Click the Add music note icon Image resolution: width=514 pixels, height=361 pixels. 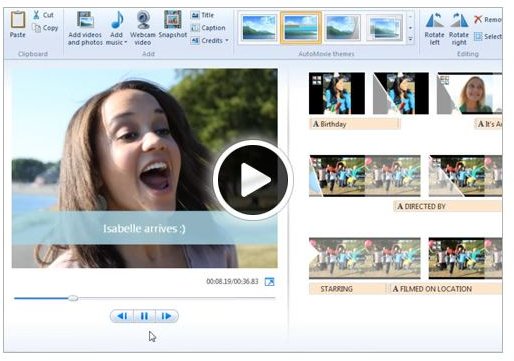[x=117, y=20]
